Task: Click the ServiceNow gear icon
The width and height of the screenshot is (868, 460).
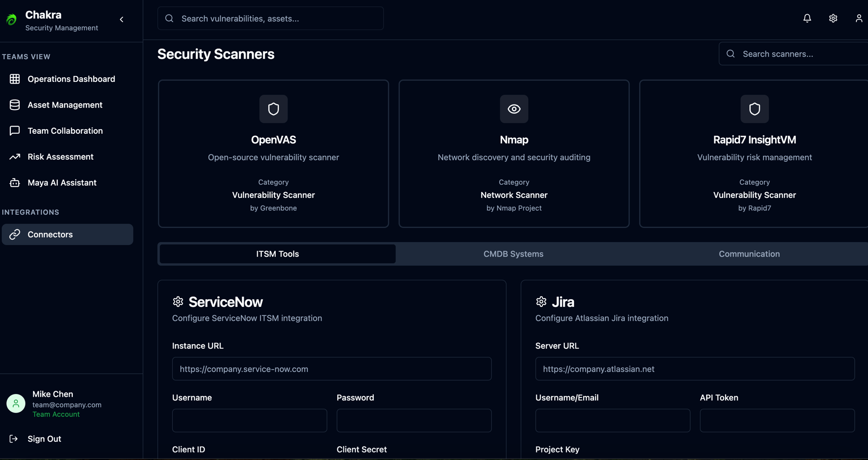Action: (x=178, y=301)
